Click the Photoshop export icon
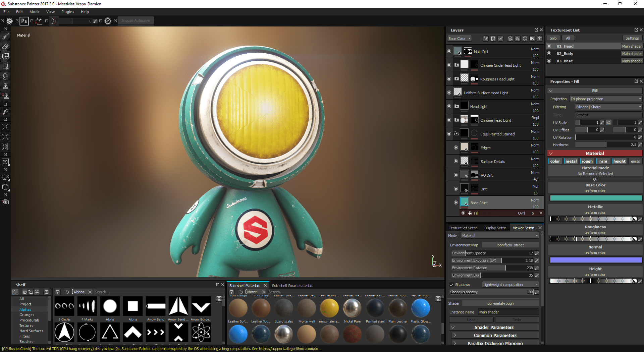This screenshot has width=644, height=352. coord(24,21)
